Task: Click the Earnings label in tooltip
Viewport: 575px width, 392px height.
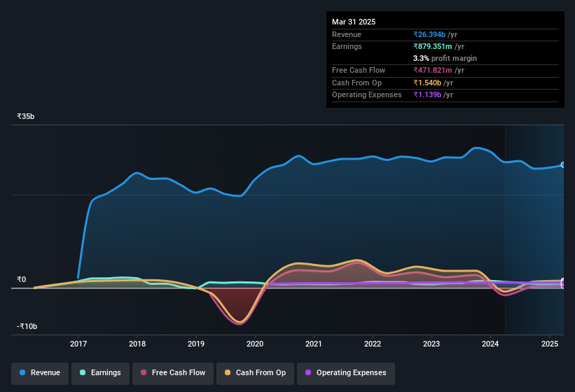Action: 347,46
